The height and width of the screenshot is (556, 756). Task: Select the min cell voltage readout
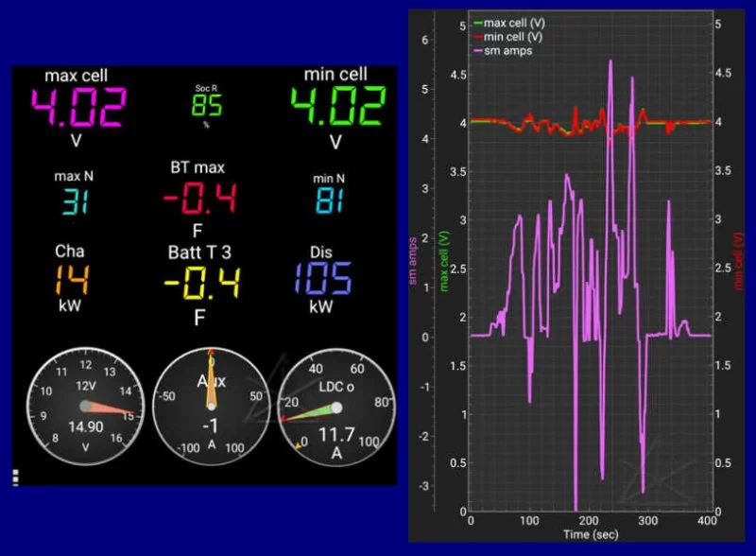tap(335, 108)
